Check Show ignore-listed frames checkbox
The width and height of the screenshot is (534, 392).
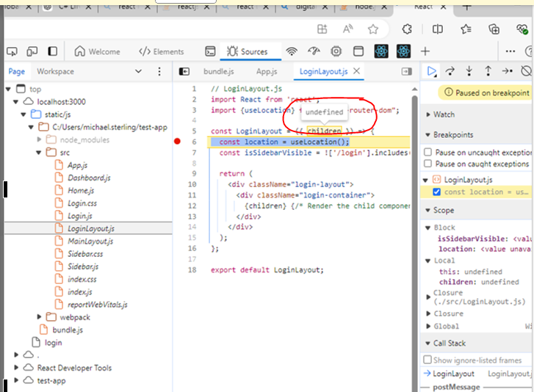click(x=427, y=360)
